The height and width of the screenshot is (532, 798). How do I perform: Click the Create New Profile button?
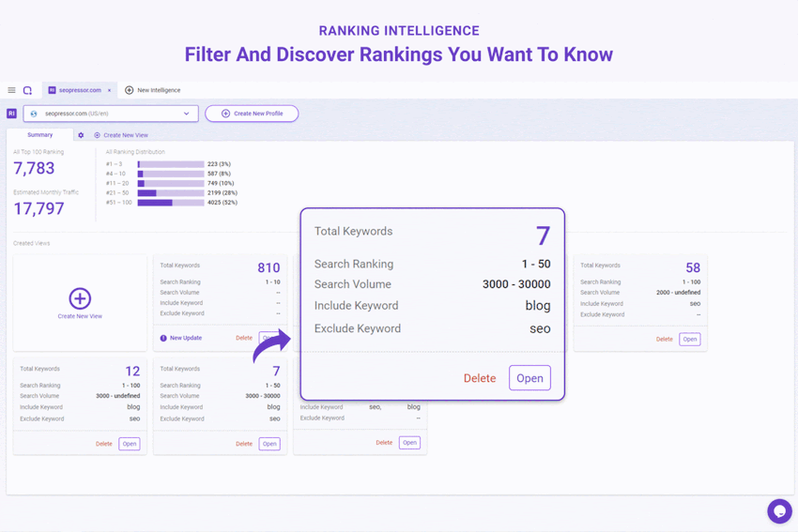point(252,114)
